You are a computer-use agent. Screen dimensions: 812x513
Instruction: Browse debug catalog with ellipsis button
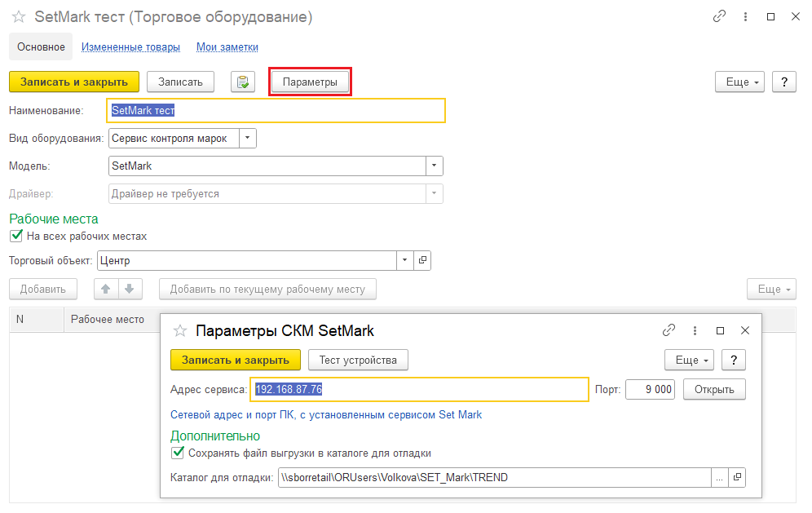point(719,477)
